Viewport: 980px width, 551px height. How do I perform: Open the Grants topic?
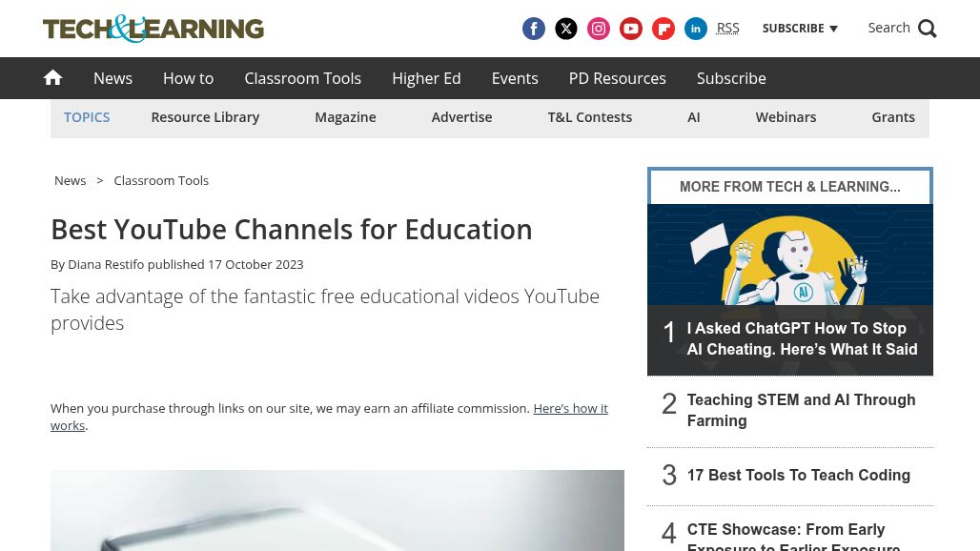[x=893, y=117]
